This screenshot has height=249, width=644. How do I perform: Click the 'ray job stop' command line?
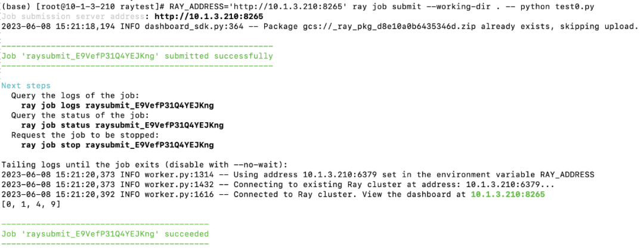click(x=117, y=145)
